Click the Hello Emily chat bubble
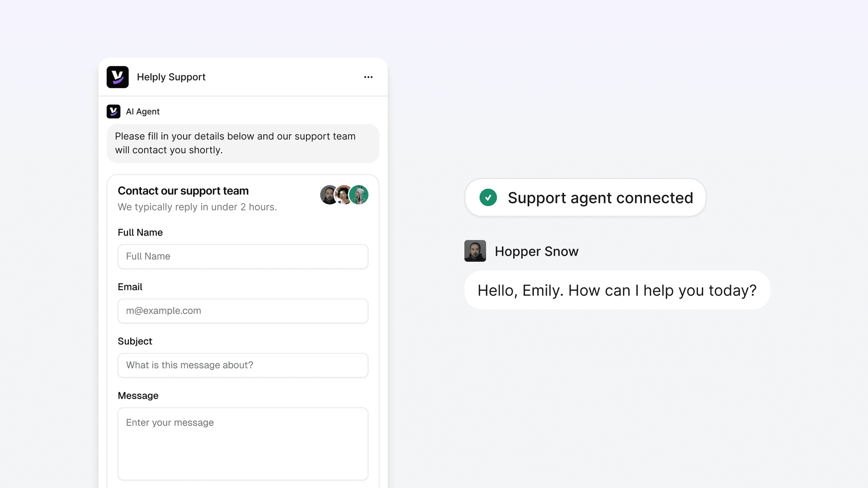The image size is (868, 488). click(x=617, y=290)
